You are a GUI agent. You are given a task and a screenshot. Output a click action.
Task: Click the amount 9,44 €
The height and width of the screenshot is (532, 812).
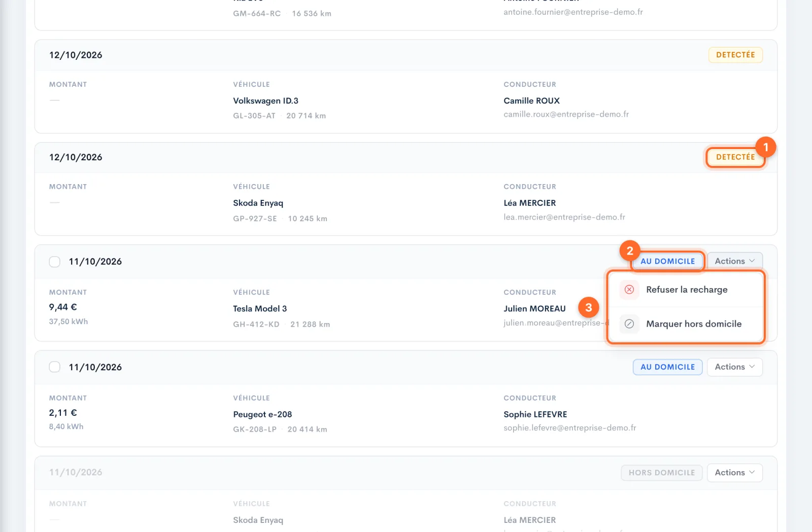(x=63, y=307)
